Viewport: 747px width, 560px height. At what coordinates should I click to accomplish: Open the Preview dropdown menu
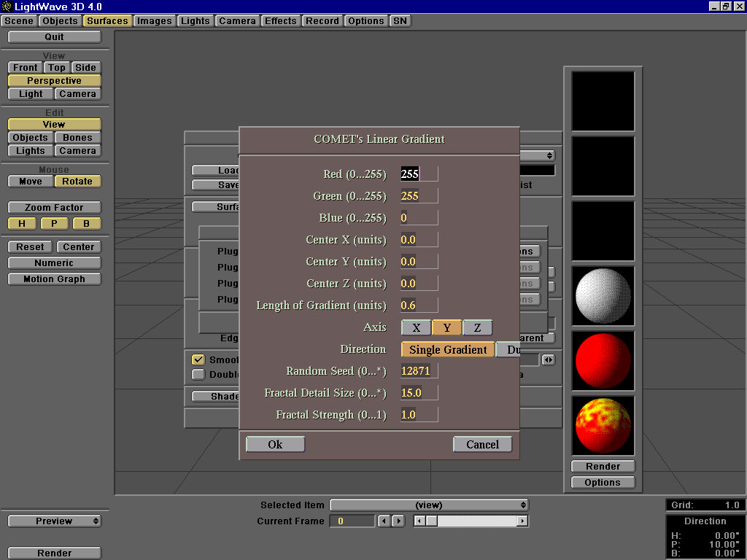pyautogui.click(x=55, y=521)
